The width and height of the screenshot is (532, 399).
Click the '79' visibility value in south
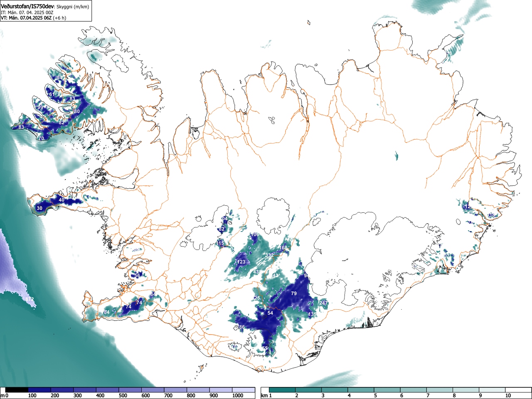point(294,294)
